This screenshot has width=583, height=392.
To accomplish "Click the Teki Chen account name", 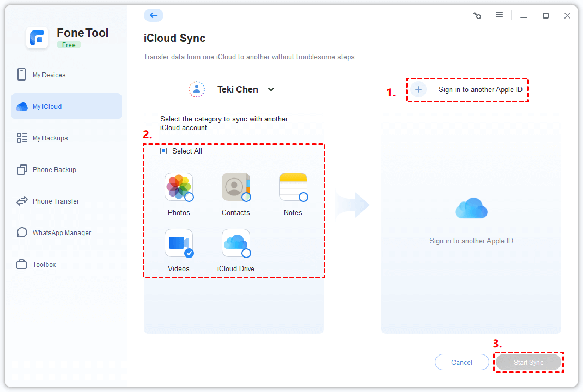I will 238,89.
